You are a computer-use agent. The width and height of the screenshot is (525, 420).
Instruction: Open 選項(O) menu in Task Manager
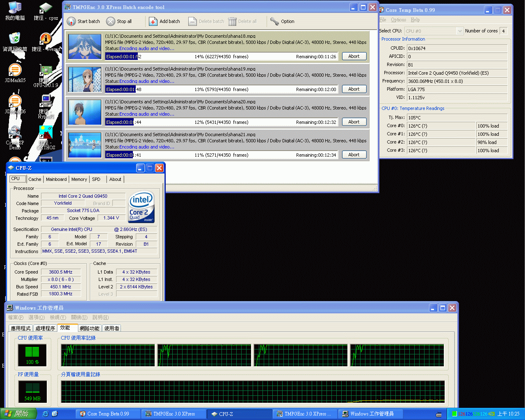(37, 317)
